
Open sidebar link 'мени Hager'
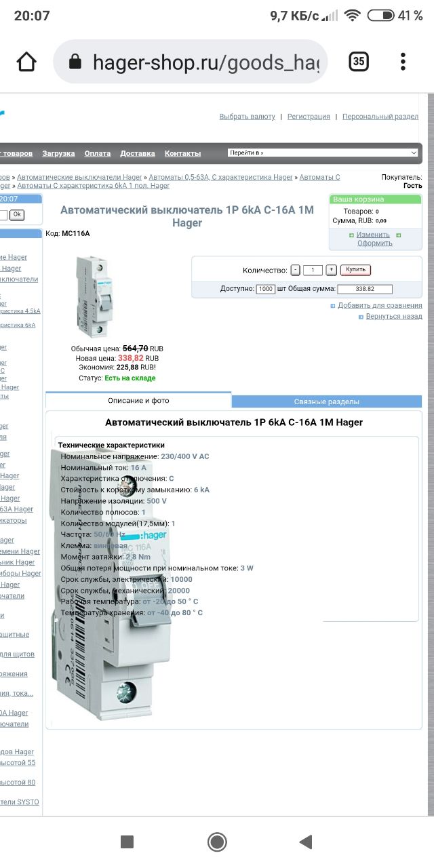pos(20,551)
